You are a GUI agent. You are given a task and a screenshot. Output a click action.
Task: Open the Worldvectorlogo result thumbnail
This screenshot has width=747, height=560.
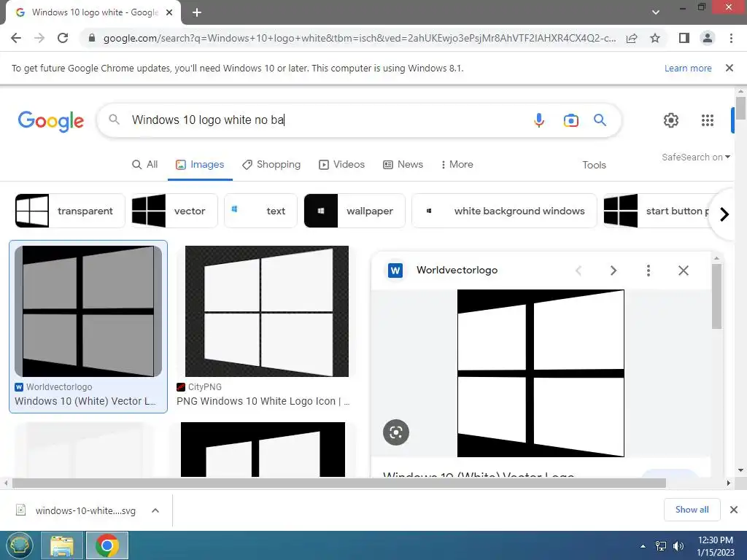click(x=88, y=311)
